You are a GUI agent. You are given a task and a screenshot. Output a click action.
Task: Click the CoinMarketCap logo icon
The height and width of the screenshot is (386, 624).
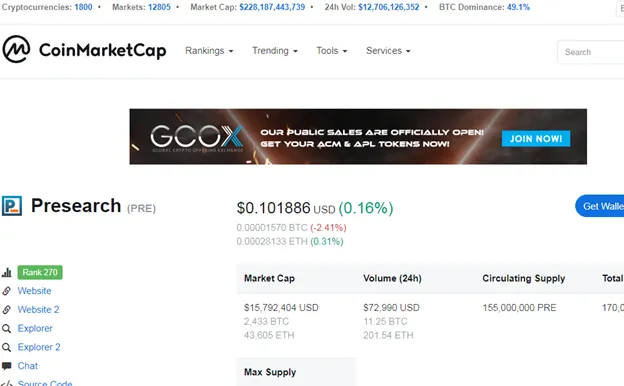pos(16,49)
